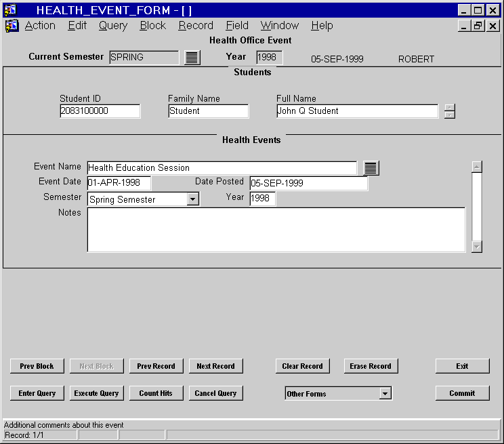504x444 pixels.
Task: Click the Next Block button
Action: click(x=96, y=366)
